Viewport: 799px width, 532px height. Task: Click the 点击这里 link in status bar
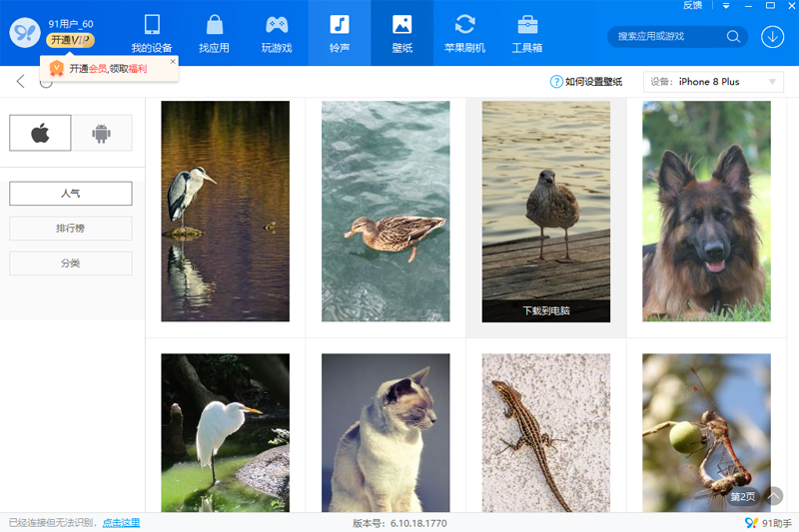[x=121, y=523]
